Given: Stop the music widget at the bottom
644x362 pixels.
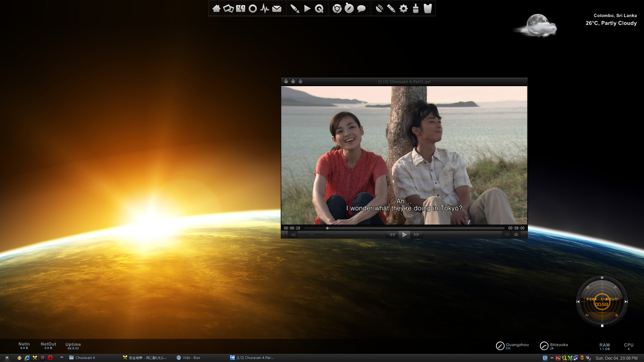Looking at the screenshot, I should pos(602,325).
